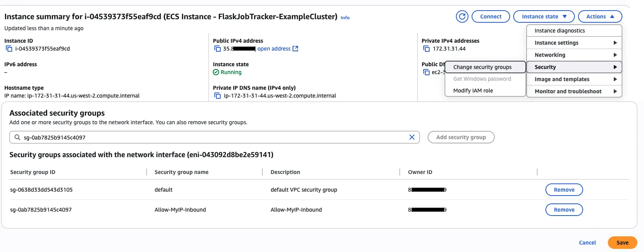The image size is (644, 252).
Task: Click the external link icon beside open address
Action: 295,49
